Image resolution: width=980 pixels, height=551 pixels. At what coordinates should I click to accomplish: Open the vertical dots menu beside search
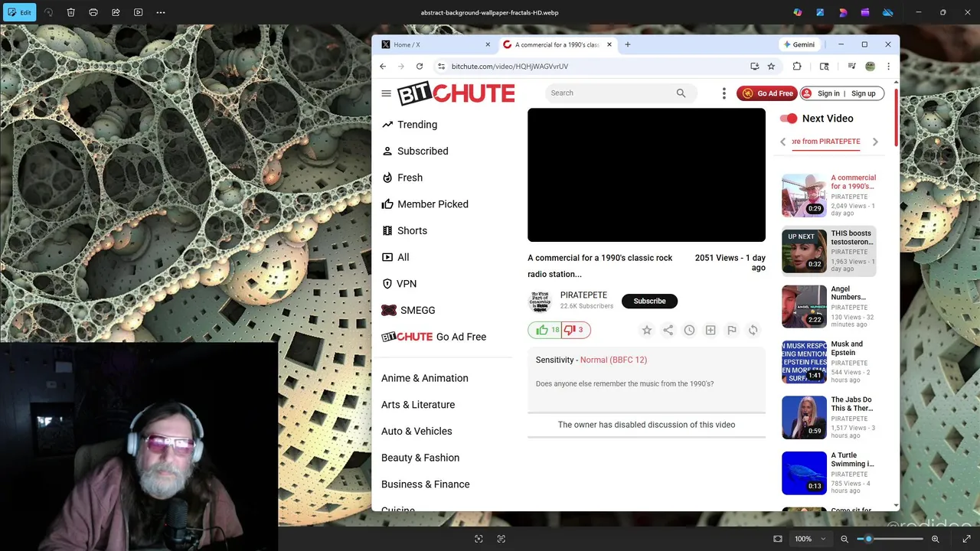[x=724, y=93]
